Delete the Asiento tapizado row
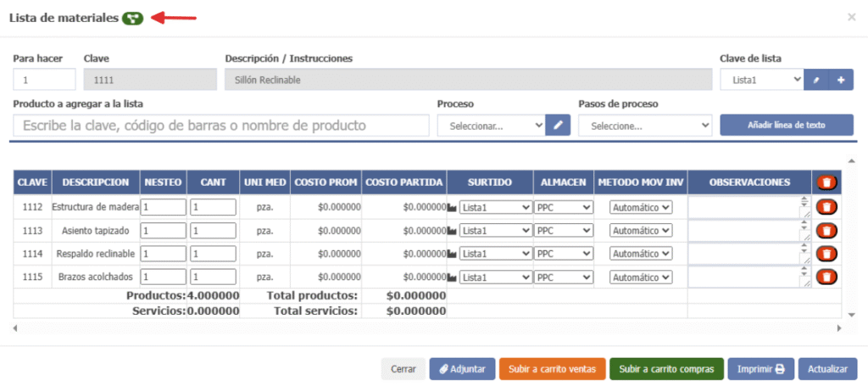The height and width of the screenshot is (392, 868). click(826, 230)
